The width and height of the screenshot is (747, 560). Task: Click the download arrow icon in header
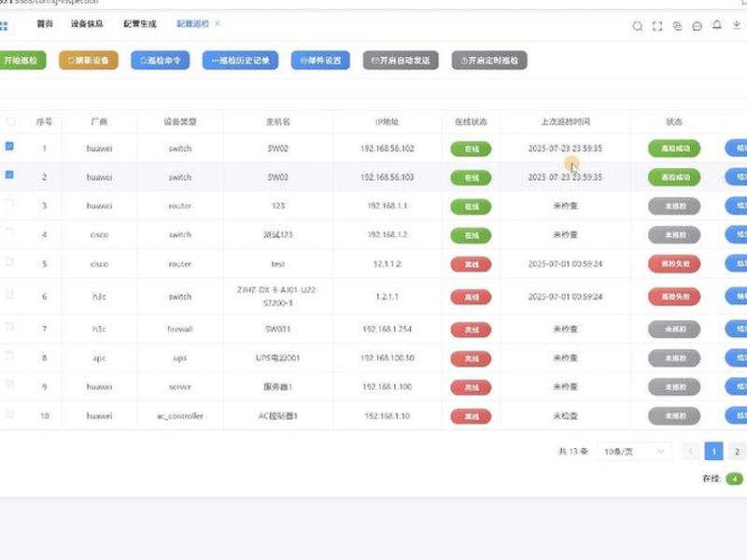point(737,25)
